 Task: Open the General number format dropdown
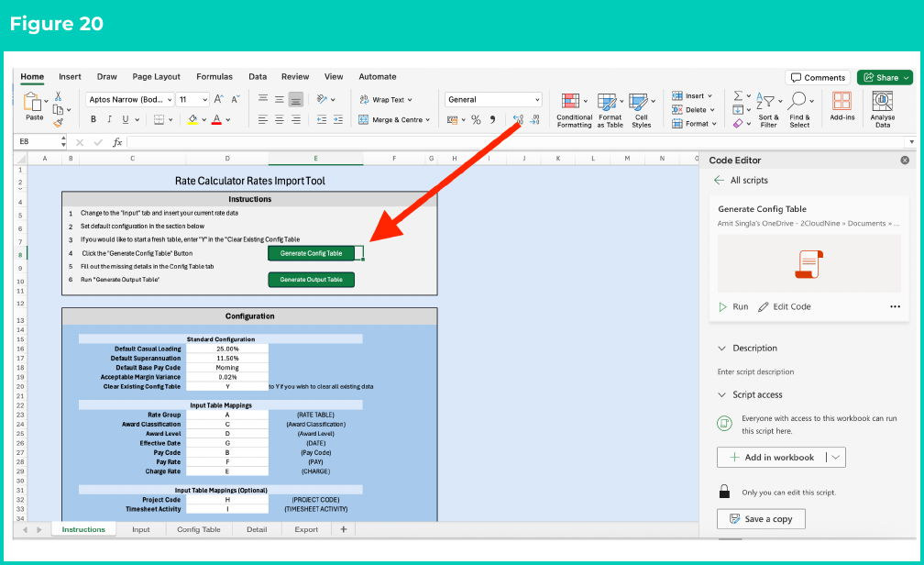tap(493, 100)
